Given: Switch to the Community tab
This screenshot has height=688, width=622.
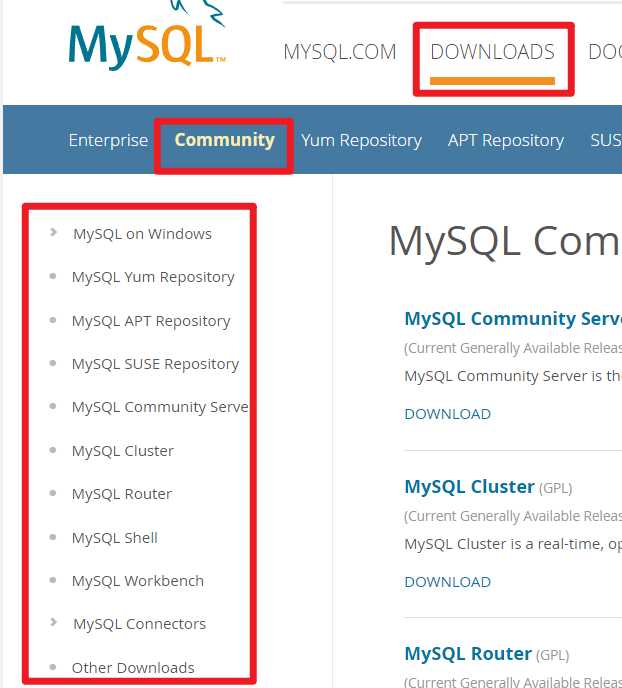Looking at the screenshot, I should [225, 140].
